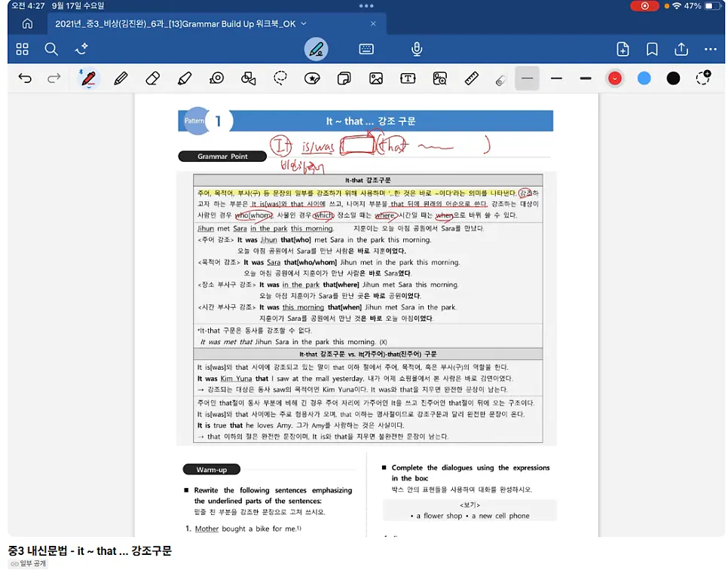Image resolution: width=728 pixels, height=570 pixels.
Task: Select the pencil tool
Action: (121, 78)
